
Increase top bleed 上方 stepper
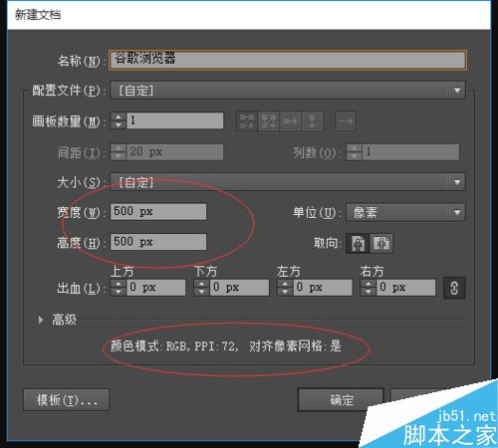point(119,284)
